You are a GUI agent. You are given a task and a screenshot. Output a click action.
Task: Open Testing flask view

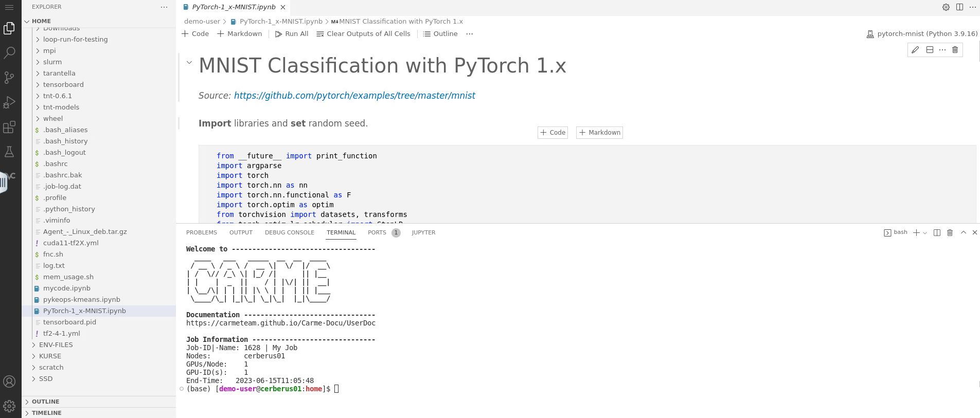click(x=9, y=151)
